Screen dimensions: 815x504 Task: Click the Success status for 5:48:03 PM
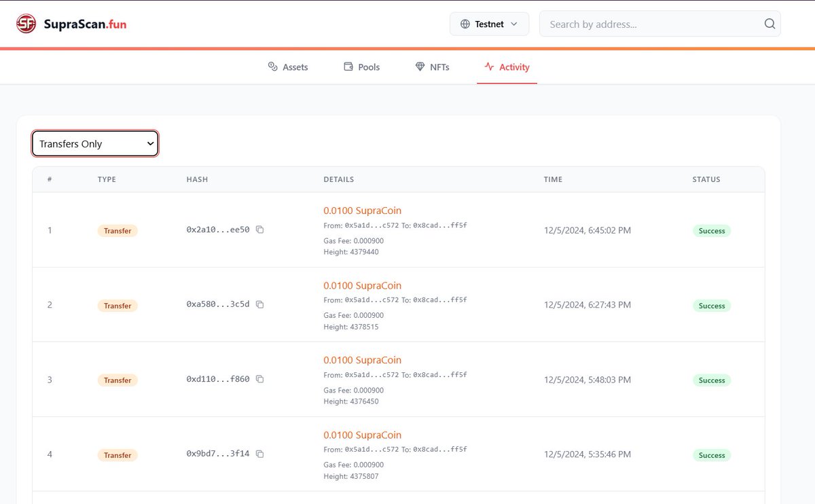tap(712, 380)
